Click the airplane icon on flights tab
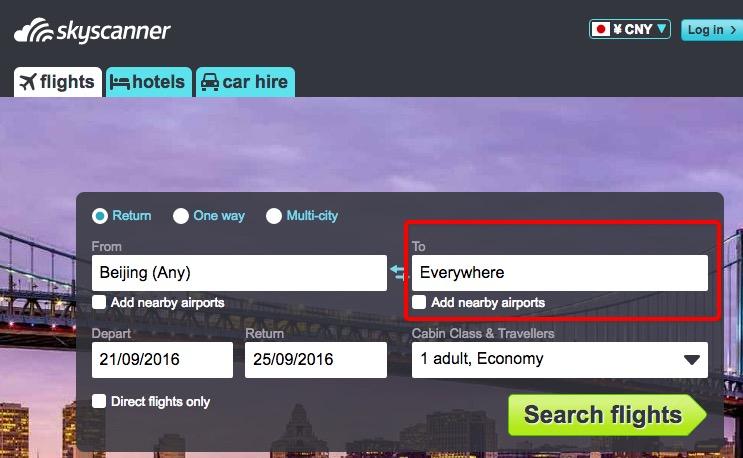The width and height of the screenshot is (743, 458). (x=28, y=82)
